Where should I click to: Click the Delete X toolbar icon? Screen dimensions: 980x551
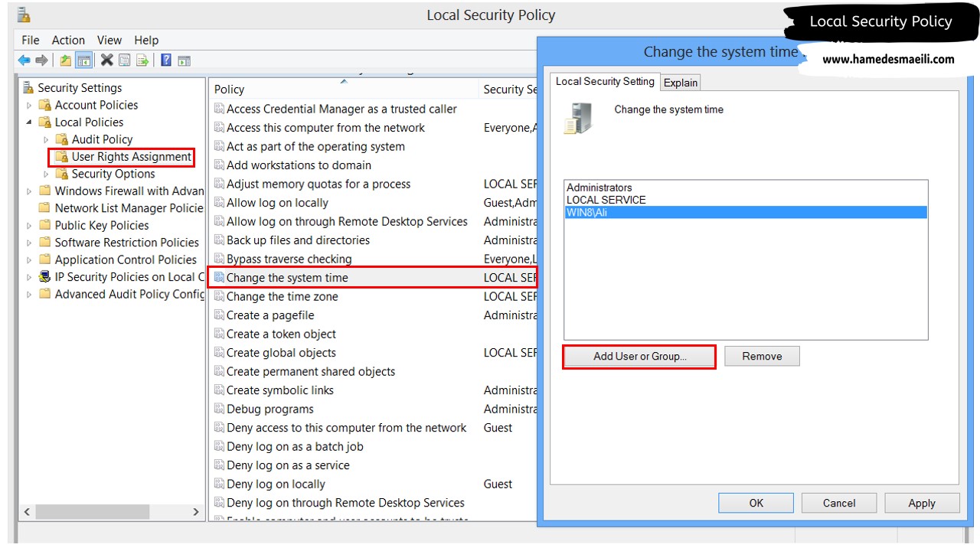(107, 60)
